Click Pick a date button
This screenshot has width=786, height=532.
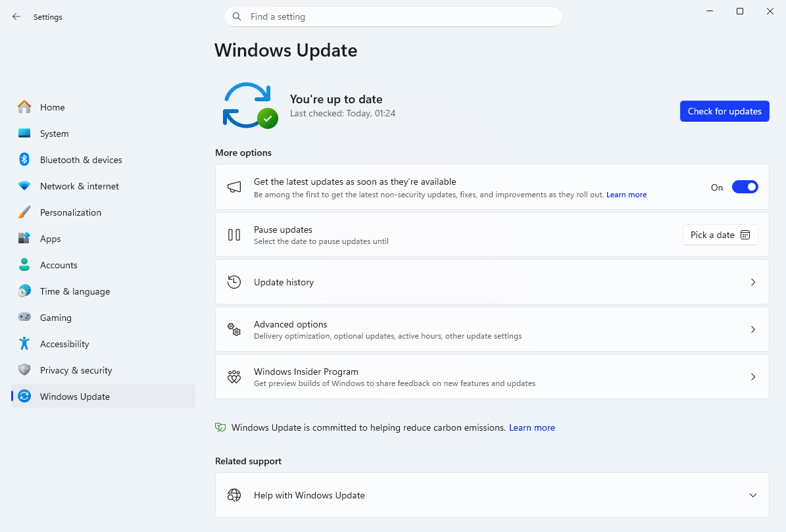(x=720, y=235)
